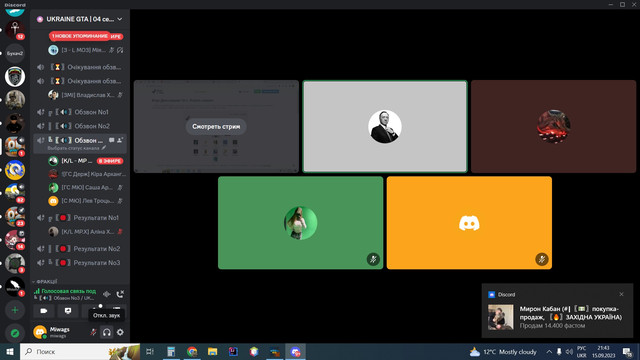Screen dimensions: 640x360
Task: Select the green participant tile
Action: 300,223
